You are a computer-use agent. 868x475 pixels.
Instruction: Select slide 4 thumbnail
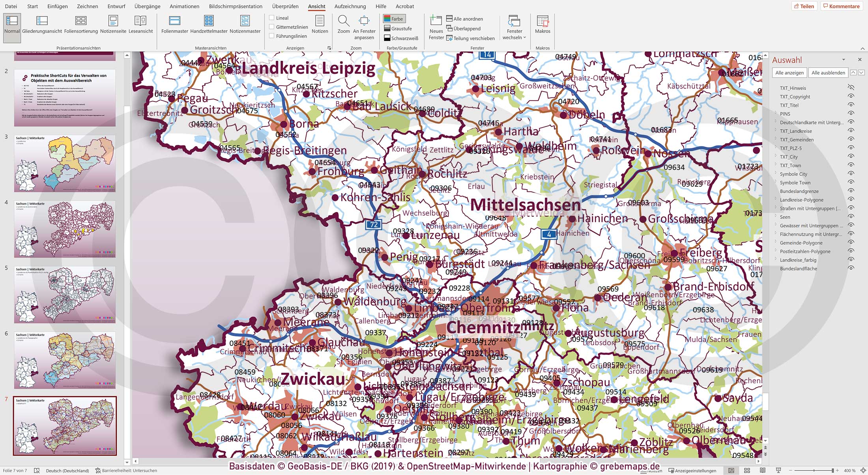click(x=64, y=227)
